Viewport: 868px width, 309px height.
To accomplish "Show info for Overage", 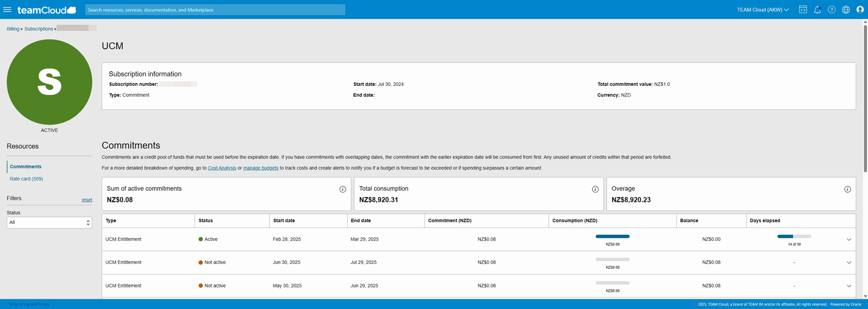I will point(848,189).
